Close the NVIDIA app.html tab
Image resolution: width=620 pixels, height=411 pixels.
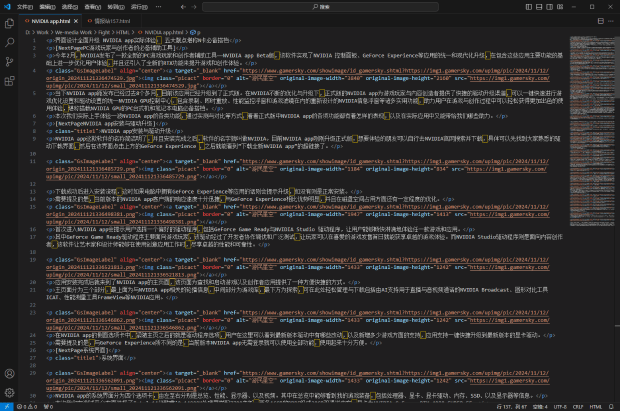coord(76,21)
